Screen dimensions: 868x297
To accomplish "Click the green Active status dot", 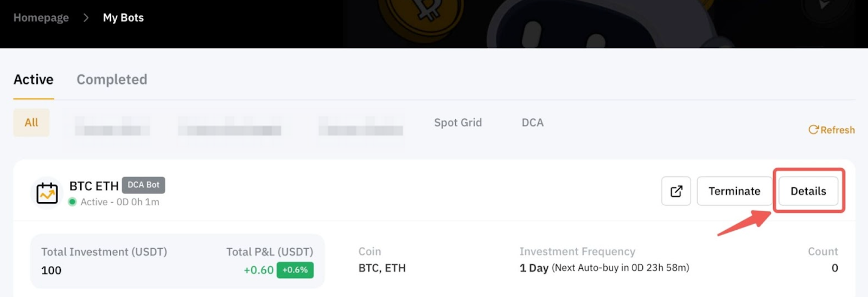I will 72,202.
